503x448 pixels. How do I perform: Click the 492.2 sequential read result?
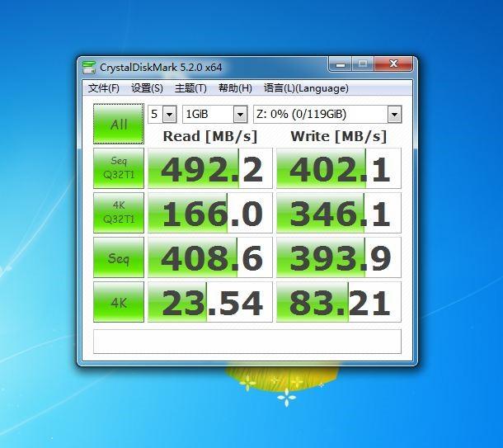click(210, 168)
